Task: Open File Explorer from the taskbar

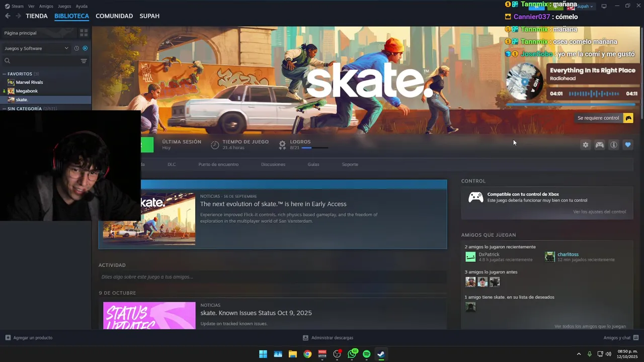Action: pyautogui.click(x=292, y=354)
